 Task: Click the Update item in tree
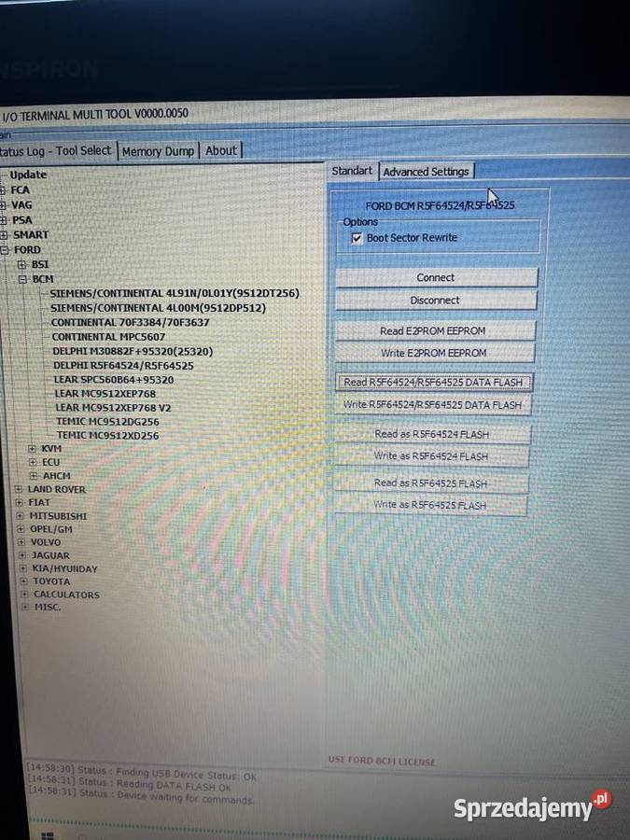pos(28,175)
